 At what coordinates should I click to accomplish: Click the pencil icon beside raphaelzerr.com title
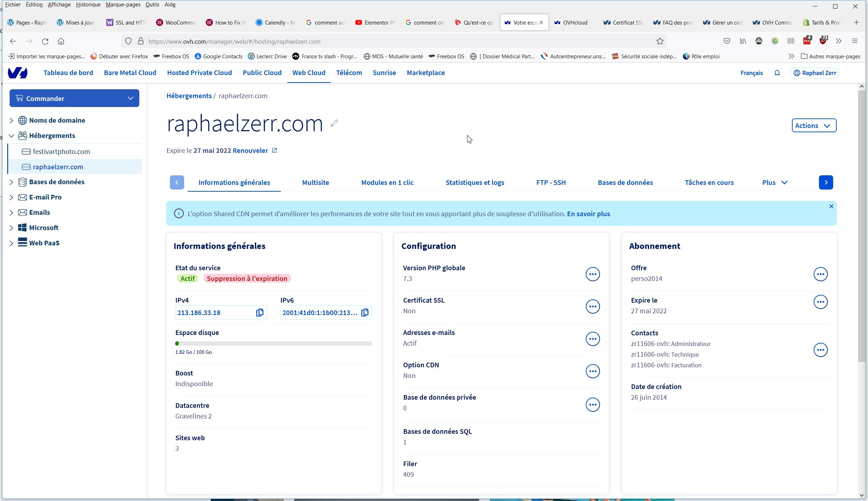(x=334, y=123)
